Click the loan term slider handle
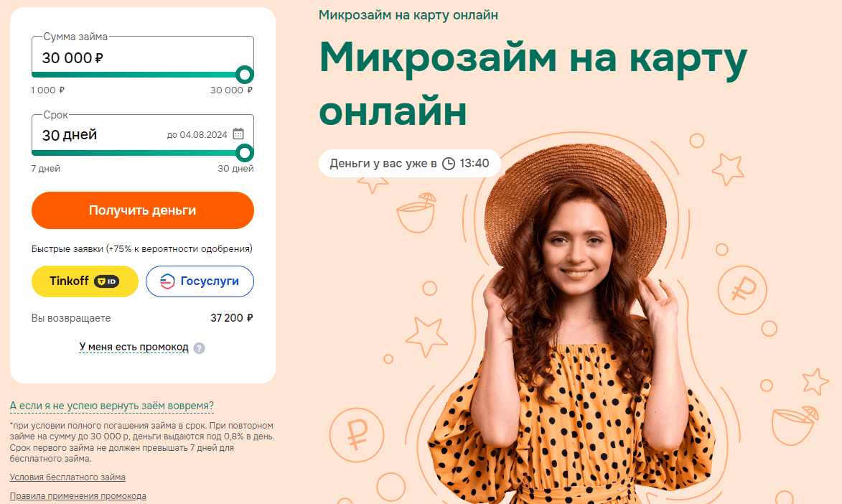The height and width of the screenshot is (504, 842). pos(244,153)
